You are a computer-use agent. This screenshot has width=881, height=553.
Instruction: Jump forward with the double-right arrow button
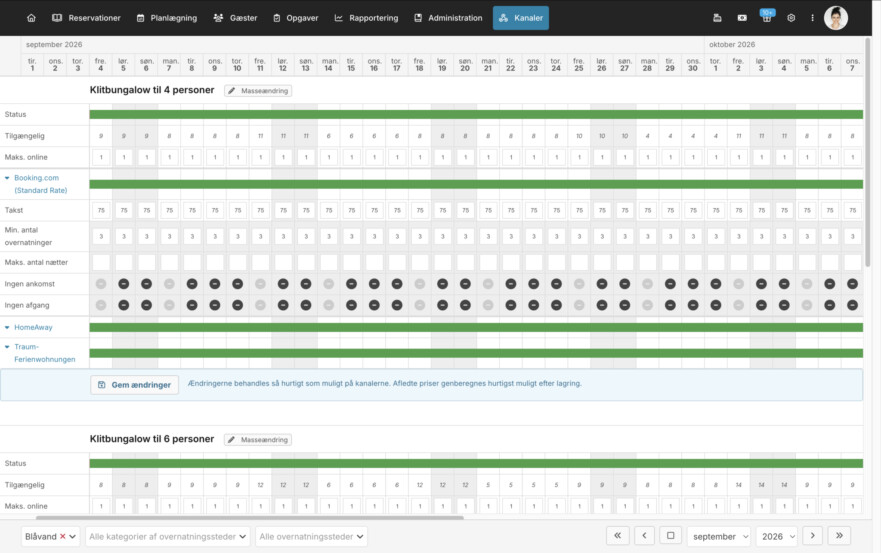point(839,536)
